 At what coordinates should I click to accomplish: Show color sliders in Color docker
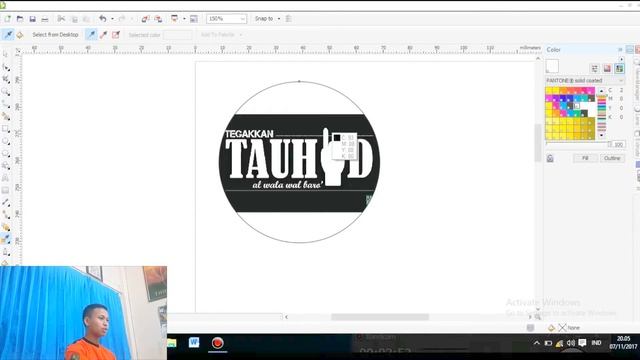[x=595, y=68]
